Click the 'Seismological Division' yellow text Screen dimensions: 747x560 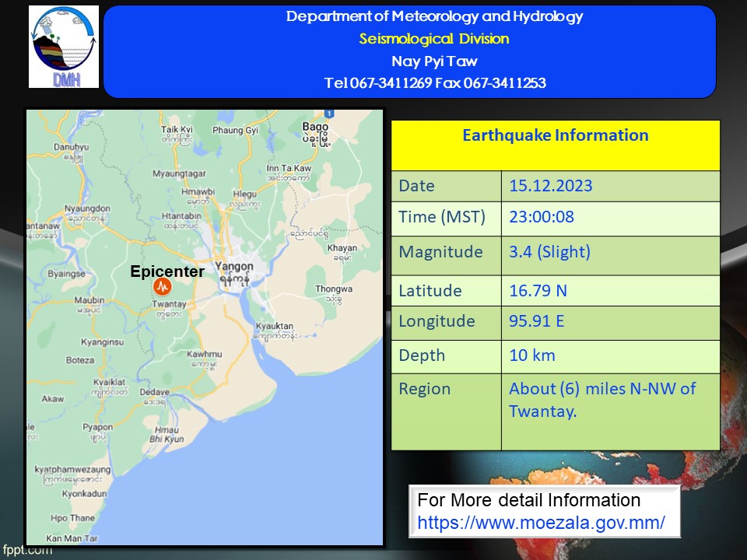(434, 39)
